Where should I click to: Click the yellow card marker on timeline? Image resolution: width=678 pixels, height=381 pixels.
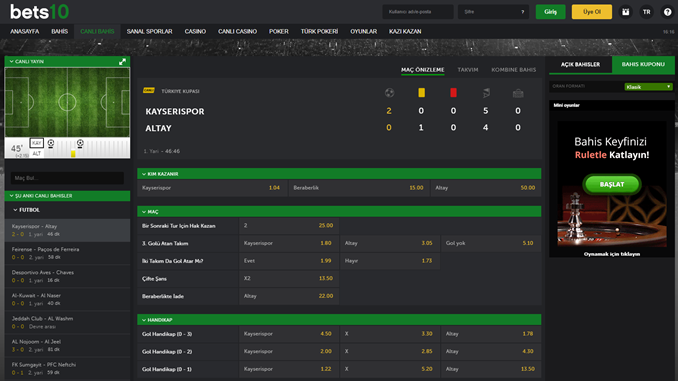click(x=73, y=154)
